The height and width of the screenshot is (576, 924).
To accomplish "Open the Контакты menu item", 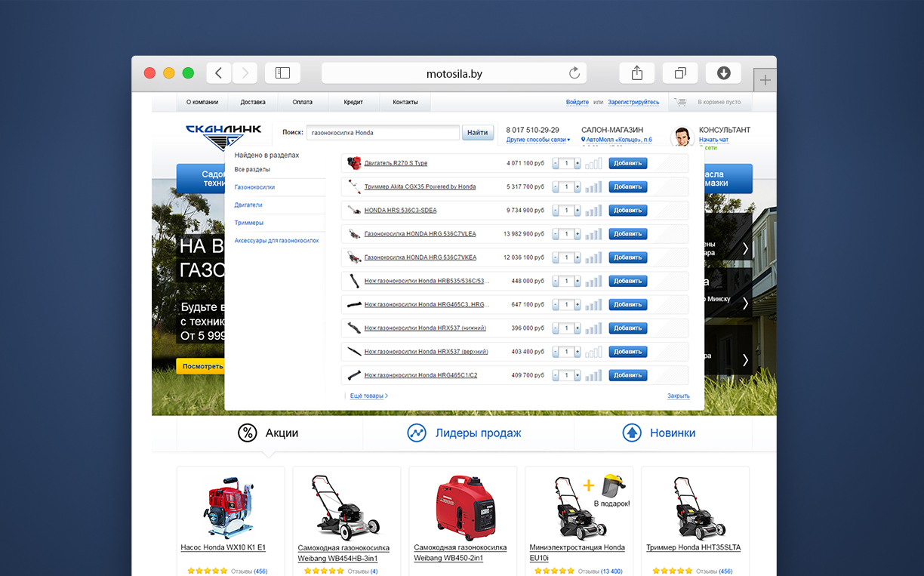I will point(405,102).
